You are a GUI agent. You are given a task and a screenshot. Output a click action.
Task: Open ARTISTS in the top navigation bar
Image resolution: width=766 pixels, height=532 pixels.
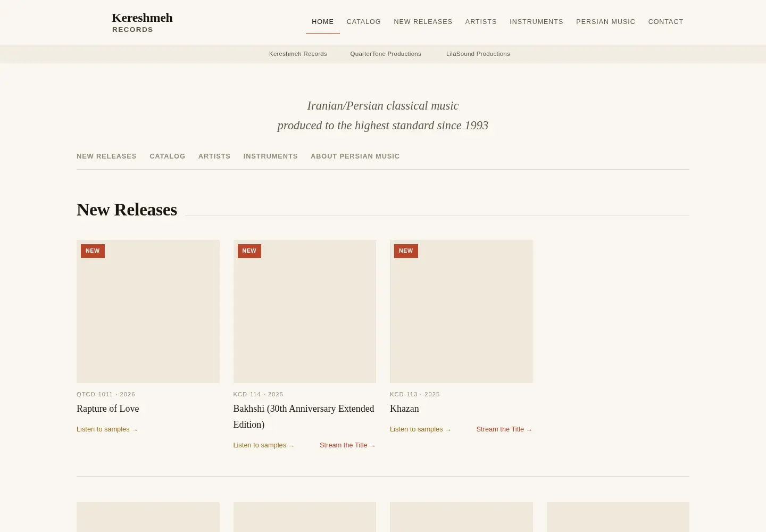pyautogui.click(x=481, y=22)
